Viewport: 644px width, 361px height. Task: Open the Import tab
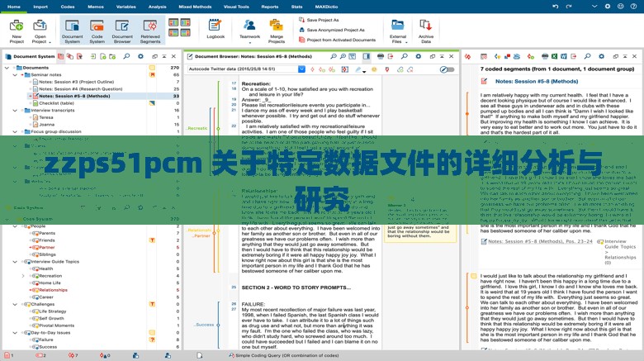pos(40,7)
